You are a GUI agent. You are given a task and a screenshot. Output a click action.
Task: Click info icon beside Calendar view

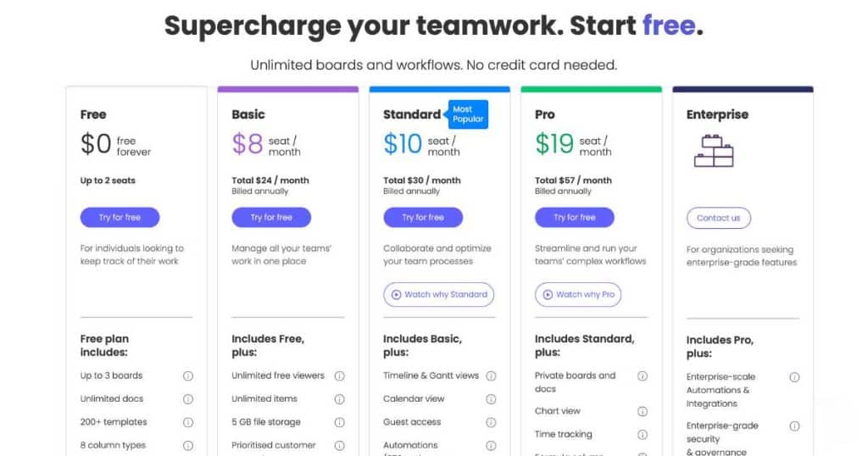491,399
